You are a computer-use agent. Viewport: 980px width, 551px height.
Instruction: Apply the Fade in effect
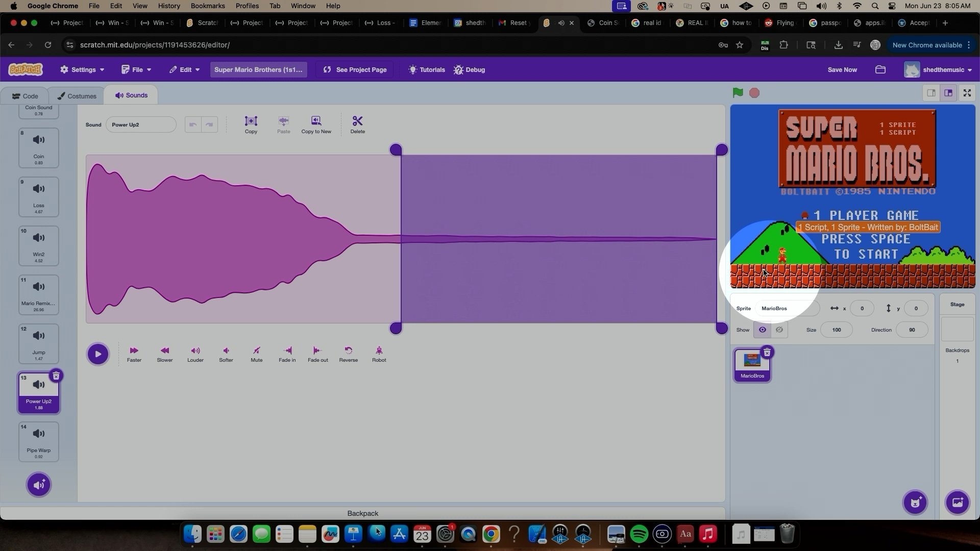click(287, 354)
